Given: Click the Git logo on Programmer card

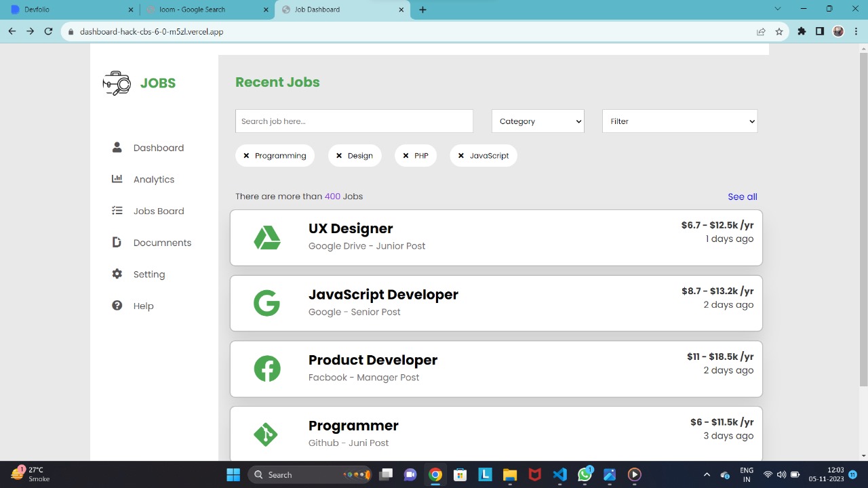Looking at the screenshot, I should (x=266, y=434).
